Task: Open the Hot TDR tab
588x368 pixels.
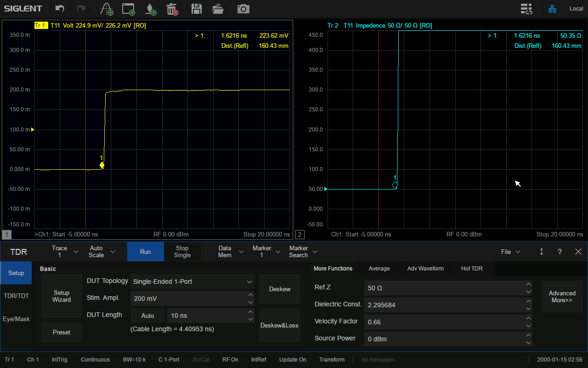Action: [472, 269]
